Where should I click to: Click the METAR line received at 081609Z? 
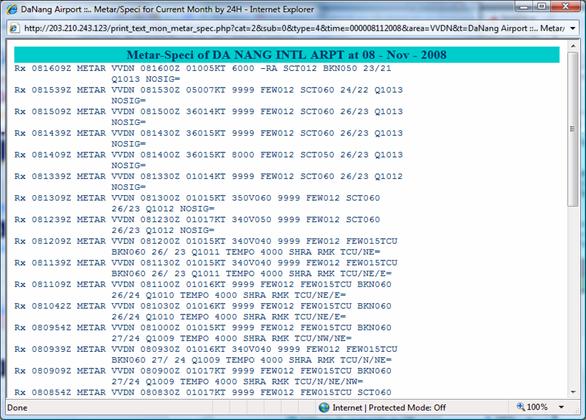coord(203,74)
